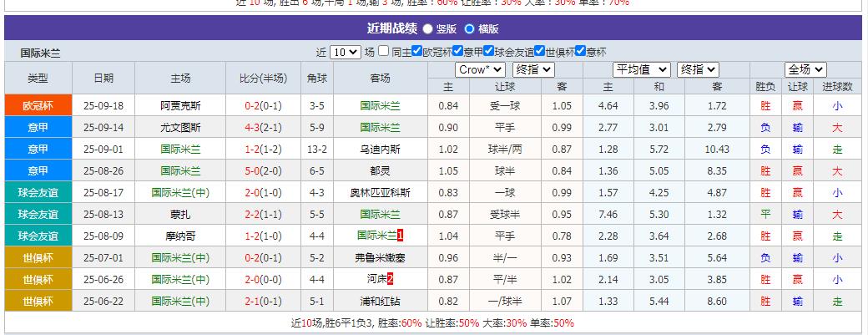868x335 pixels.
Task: Click the 4-3(2-1) score link
Action: coord(264,127)
